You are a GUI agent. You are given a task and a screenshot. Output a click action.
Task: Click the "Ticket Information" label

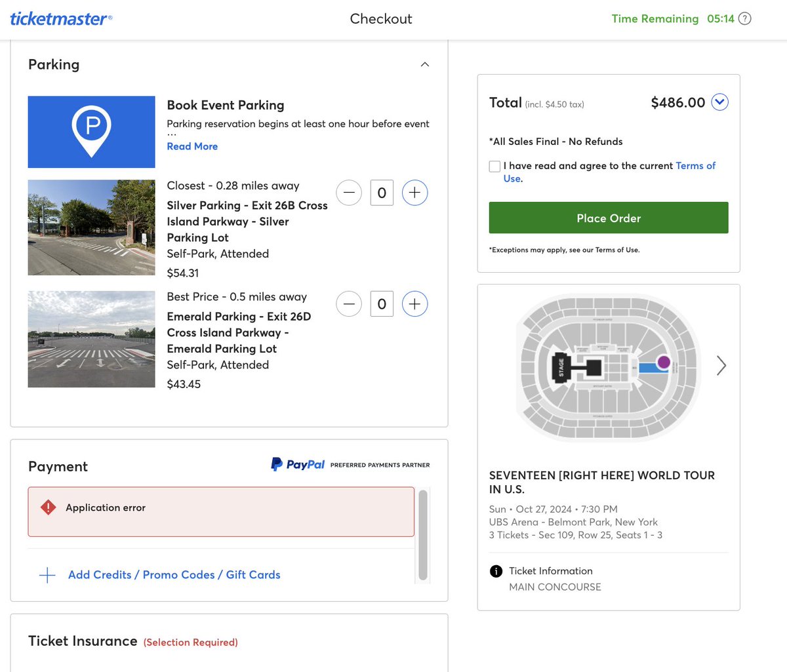tap(551, 571)
